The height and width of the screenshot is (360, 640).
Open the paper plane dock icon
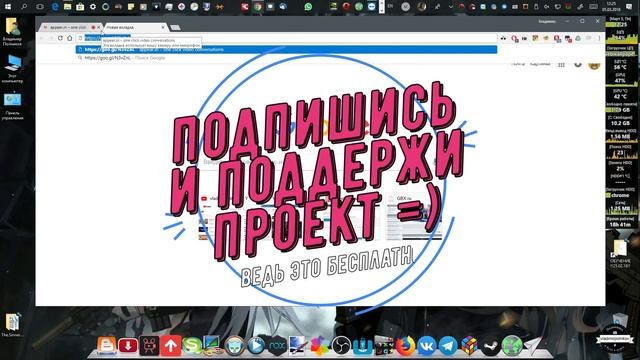[533, 345]
